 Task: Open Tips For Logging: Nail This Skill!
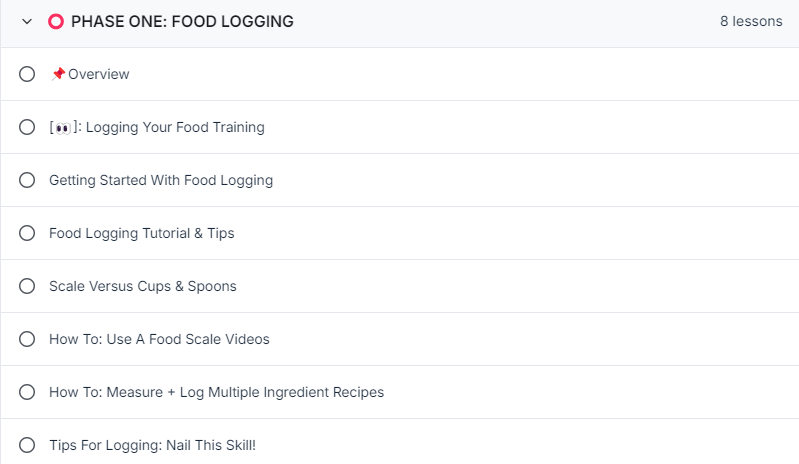[152, 445]
